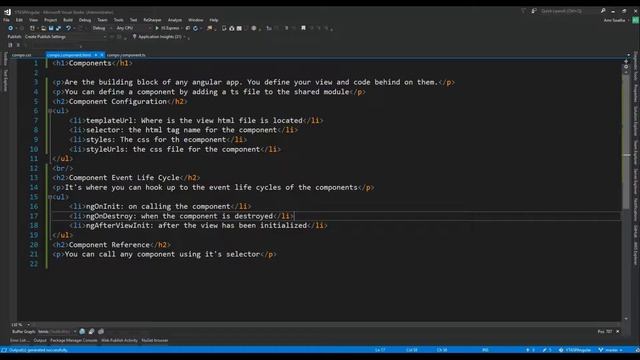Open the editor zoom level dropdown
Viewport: 640px width, 360px height.
(x=20, y=325)
